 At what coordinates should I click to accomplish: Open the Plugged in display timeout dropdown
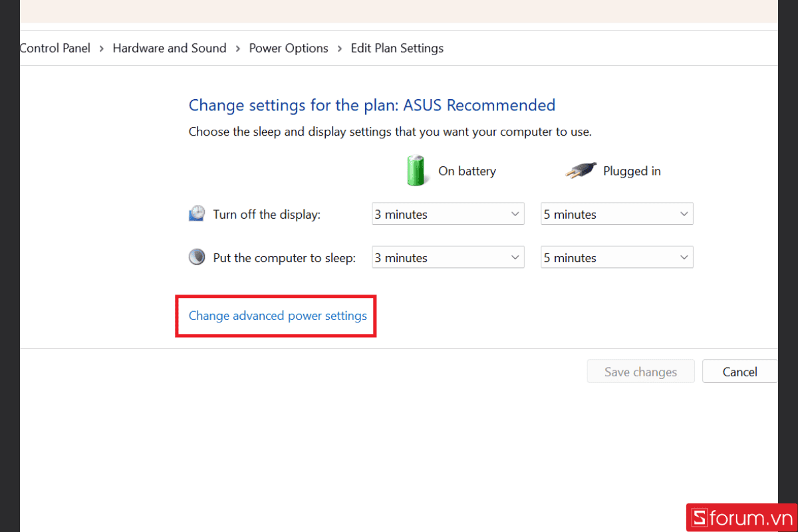click(x=616, y=213)
